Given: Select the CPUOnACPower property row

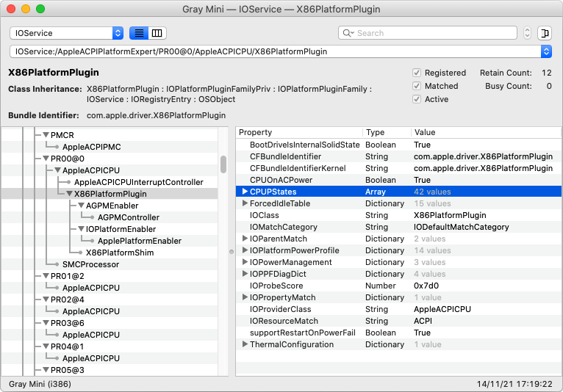Looking at the screenshot, I should [x=398, y=180].
